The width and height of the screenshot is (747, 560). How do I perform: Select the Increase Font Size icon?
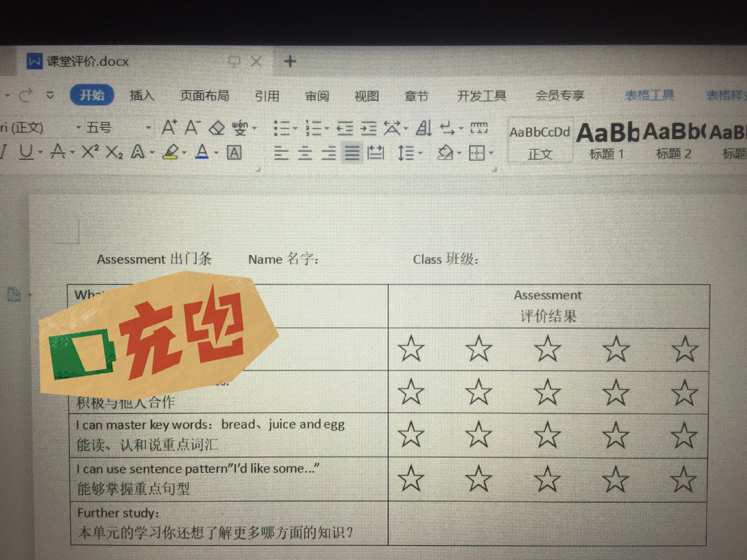click(169, 127)
